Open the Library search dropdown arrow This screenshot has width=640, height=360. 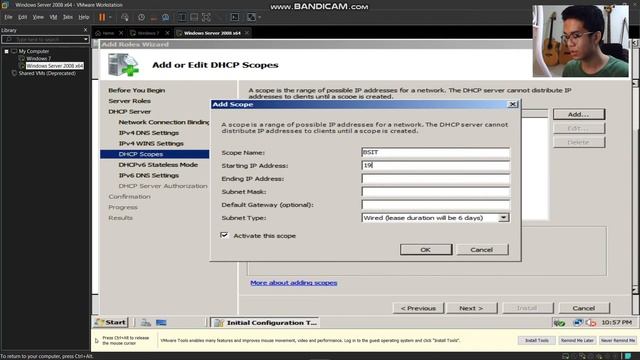click(x=86, y=39)
